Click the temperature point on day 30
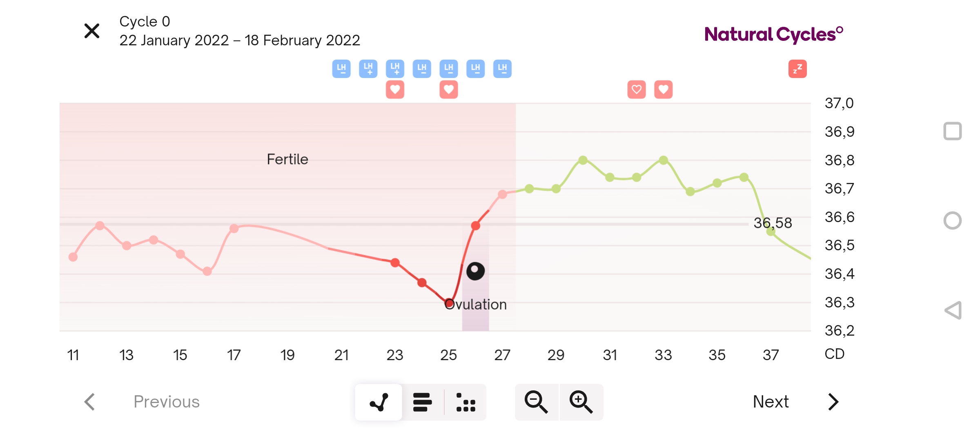Viewport: 980px width, 441px height. [583, 160]
